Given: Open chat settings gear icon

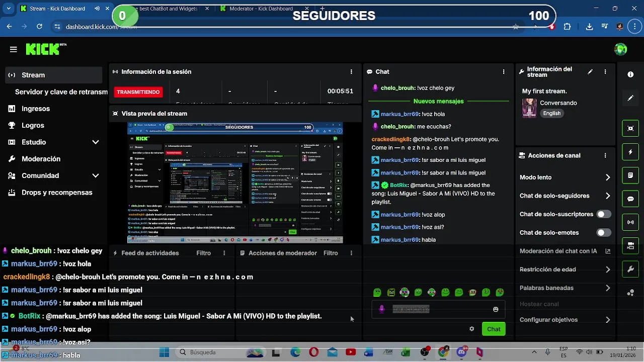Looking at the screenshot, I should pyautogui.click(x=471, y=329).
